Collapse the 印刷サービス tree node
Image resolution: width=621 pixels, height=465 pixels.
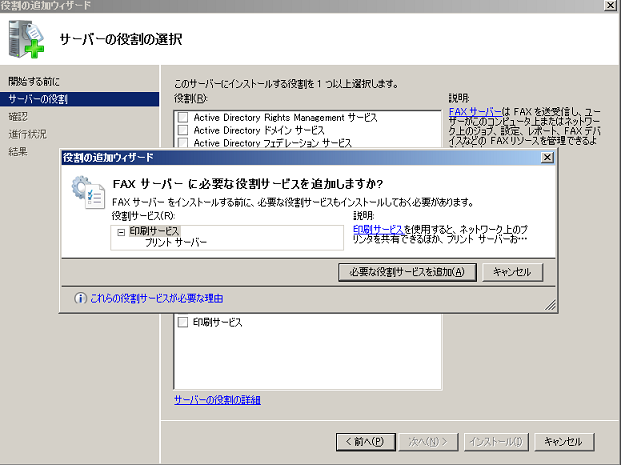click(x=121, y=232)
